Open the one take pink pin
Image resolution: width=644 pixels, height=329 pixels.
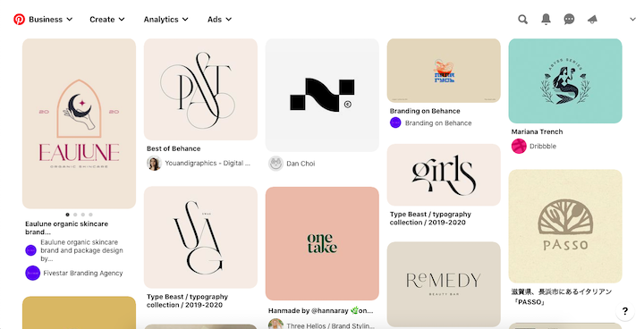click(x=322, y=243)
